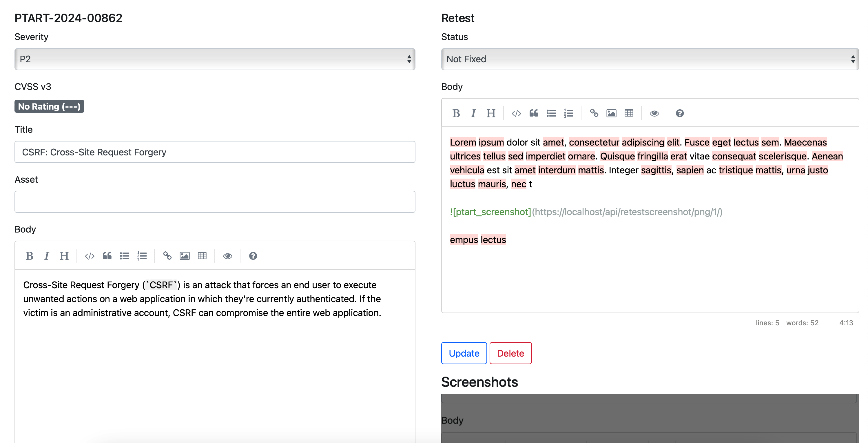The height and width of the screenshot is (443, 868).
Task: Open the Status Not Fixed dropdown
Action: 650,59
